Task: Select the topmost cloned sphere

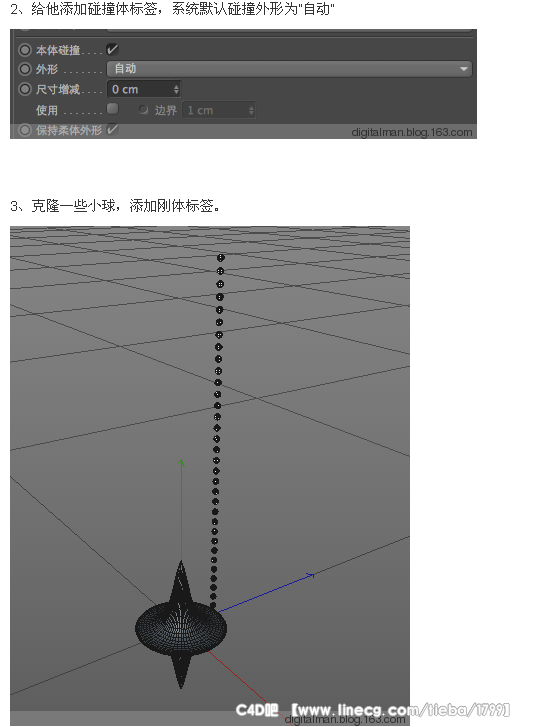Action: [x=221, y=258]
